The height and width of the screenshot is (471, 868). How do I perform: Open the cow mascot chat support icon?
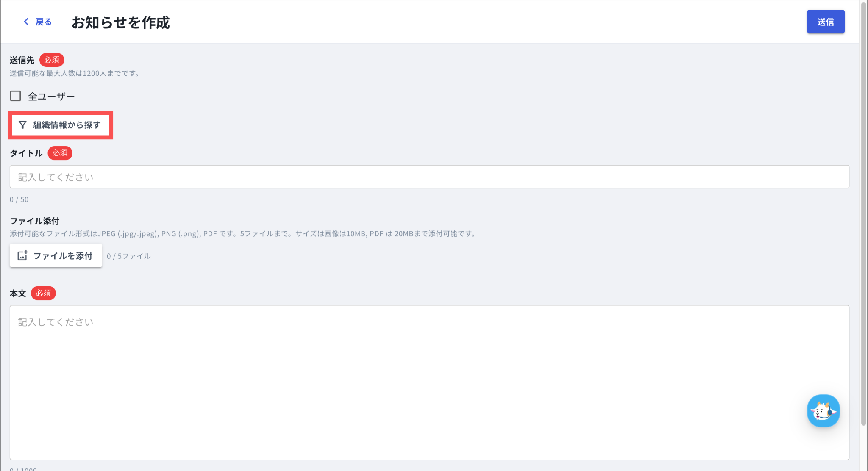click(823, 411)
